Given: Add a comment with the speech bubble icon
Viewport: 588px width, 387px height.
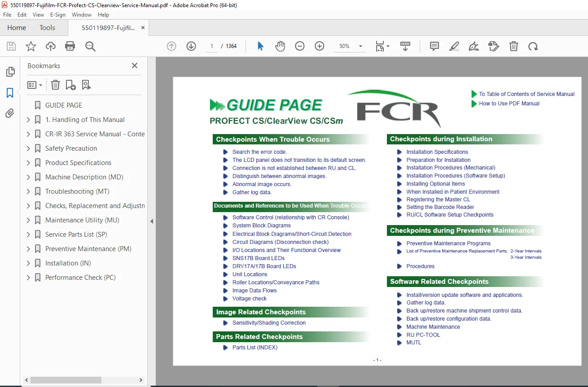Looking at the screenshot, I should tap(434, 46).
